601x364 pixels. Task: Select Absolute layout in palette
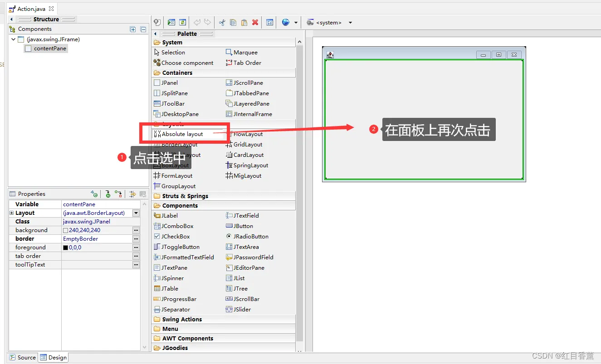[179, 134]
